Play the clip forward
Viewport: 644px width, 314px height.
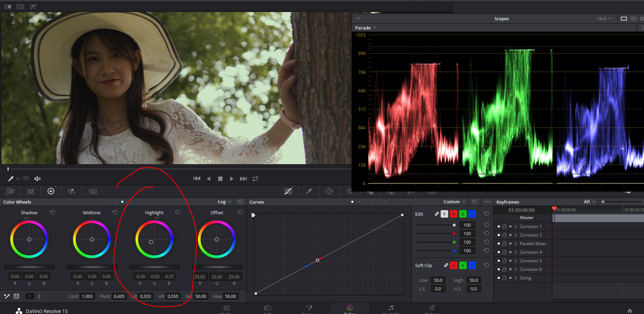click(232, 179)
